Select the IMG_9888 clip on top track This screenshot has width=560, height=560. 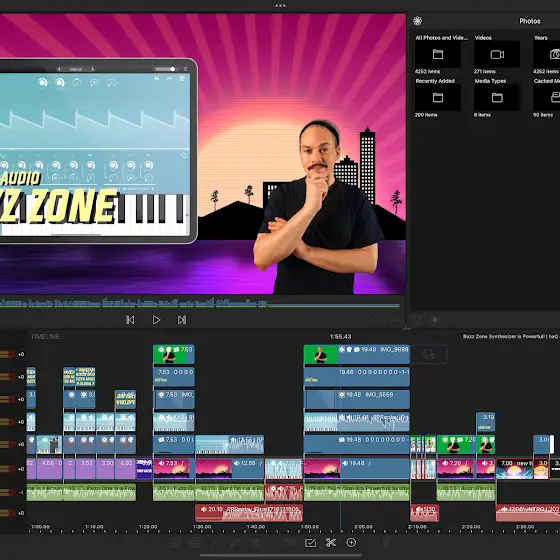pyautogui.click(x=357, y=354)
